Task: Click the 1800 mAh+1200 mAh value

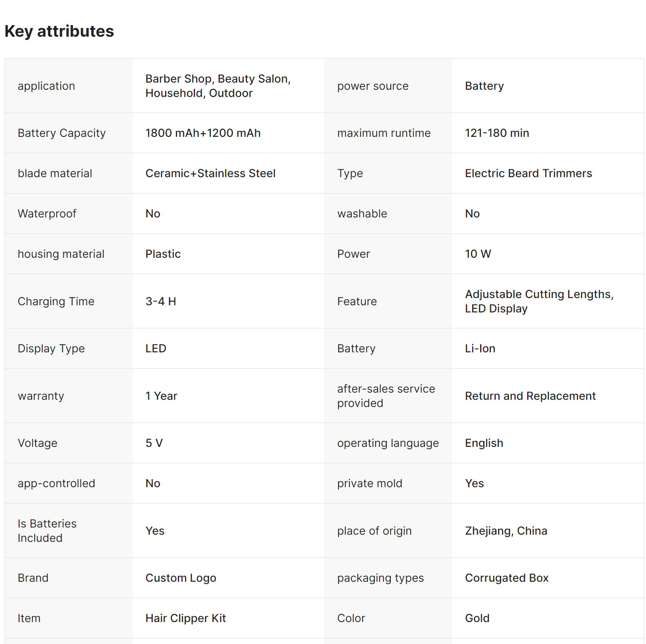Action: point(203,133)
